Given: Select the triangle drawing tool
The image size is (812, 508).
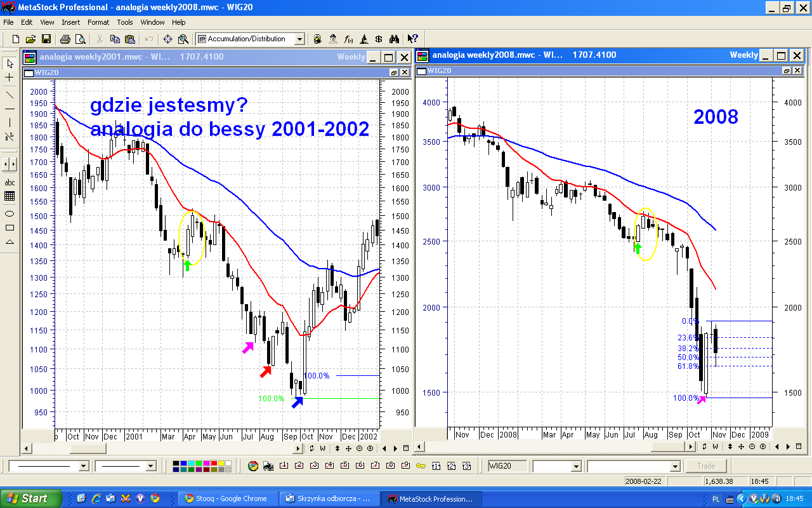Looking at the screenshot, I should 10,242.
